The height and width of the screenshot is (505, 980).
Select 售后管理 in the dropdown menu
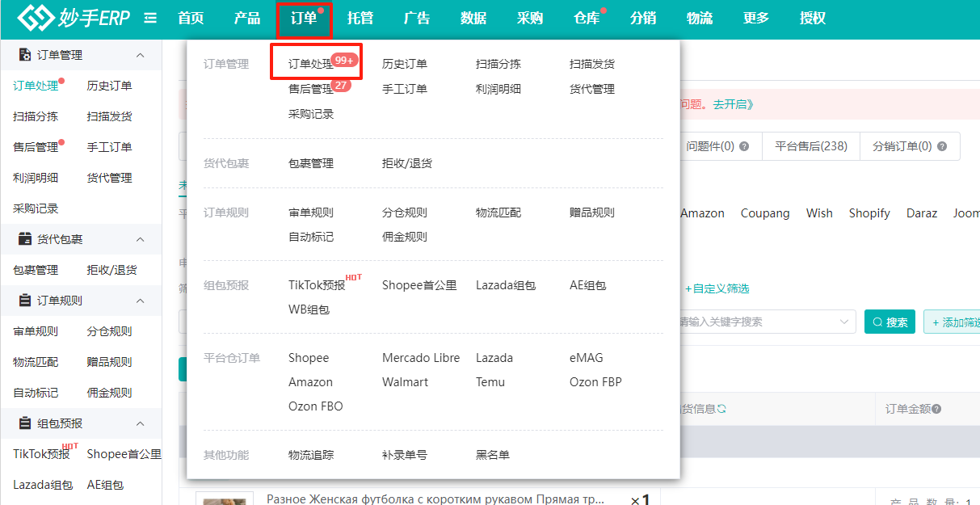311,89
